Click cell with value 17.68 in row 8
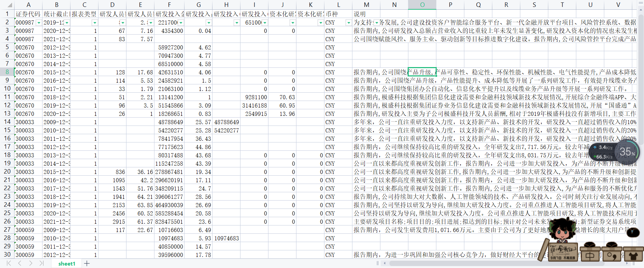 pyautogui.click(x=140, y=72)
